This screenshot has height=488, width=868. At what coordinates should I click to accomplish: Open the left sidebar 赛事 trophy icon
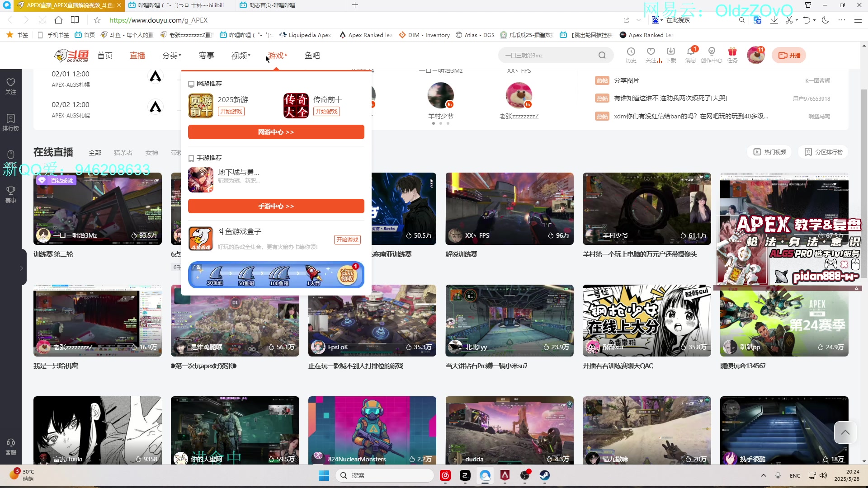tap(11, 194)
